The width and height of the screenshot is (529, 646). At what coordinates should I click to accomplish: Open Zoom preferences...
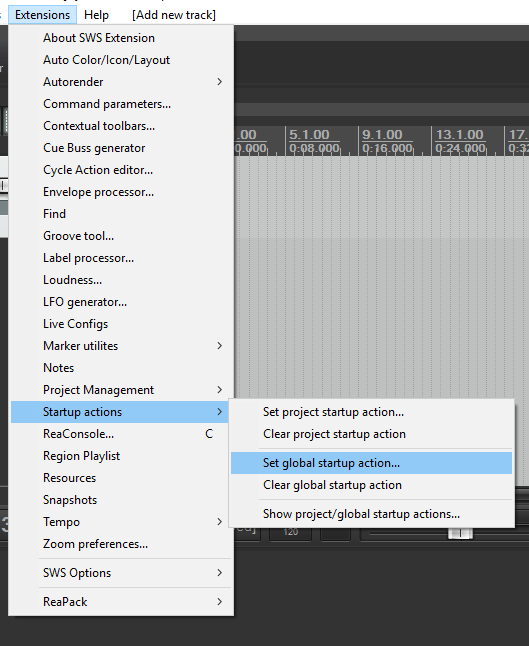(x=121, y=544)
